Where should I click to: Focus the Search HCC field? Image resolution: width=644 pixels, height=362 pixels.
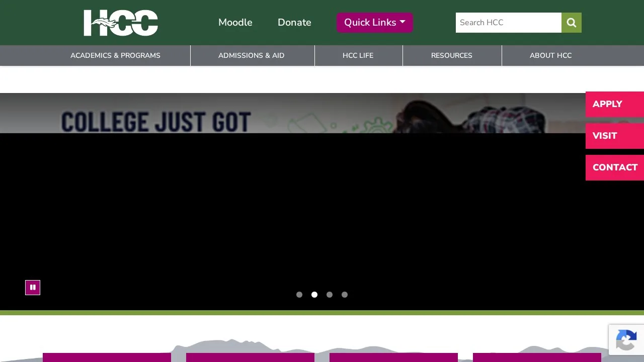[509, 23]
